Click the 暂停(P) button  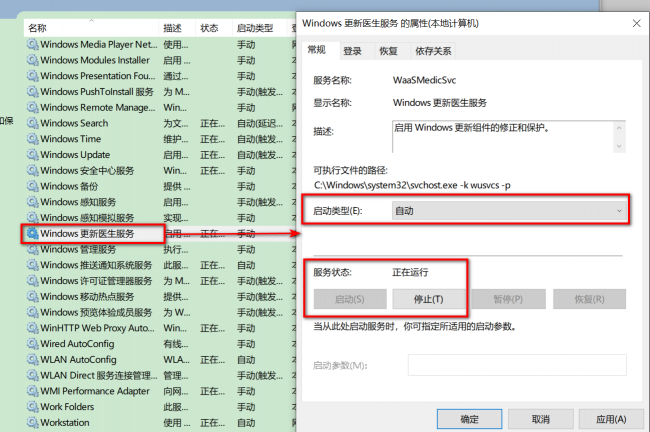508,299
